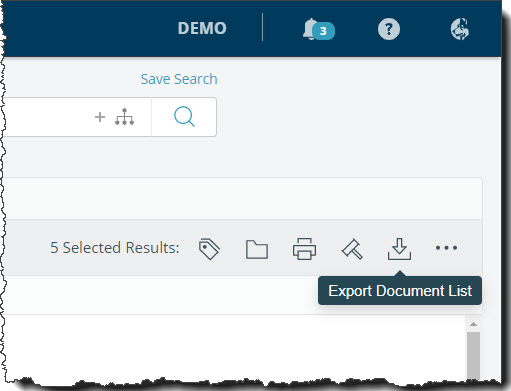The image size is (511, 391).
Task: Open the user profile globe icon
Action: (460, 29)
